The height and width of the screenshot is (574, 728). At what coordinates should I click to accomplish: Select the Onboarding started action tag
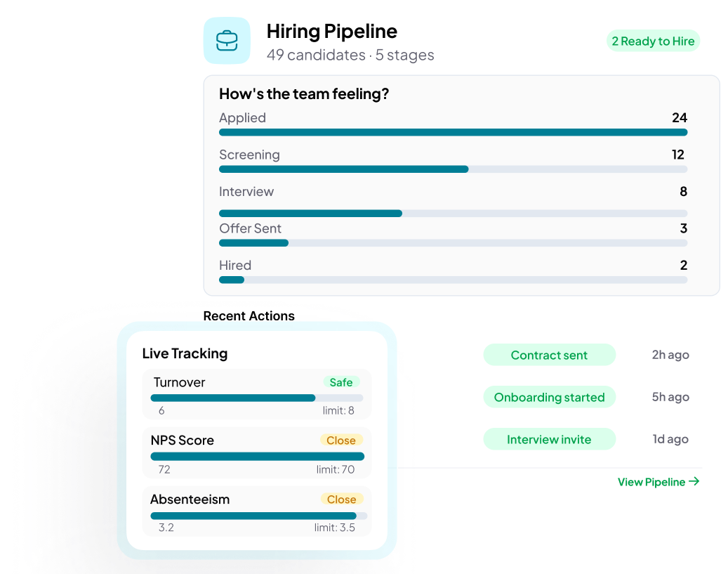(x=549, y=397)
